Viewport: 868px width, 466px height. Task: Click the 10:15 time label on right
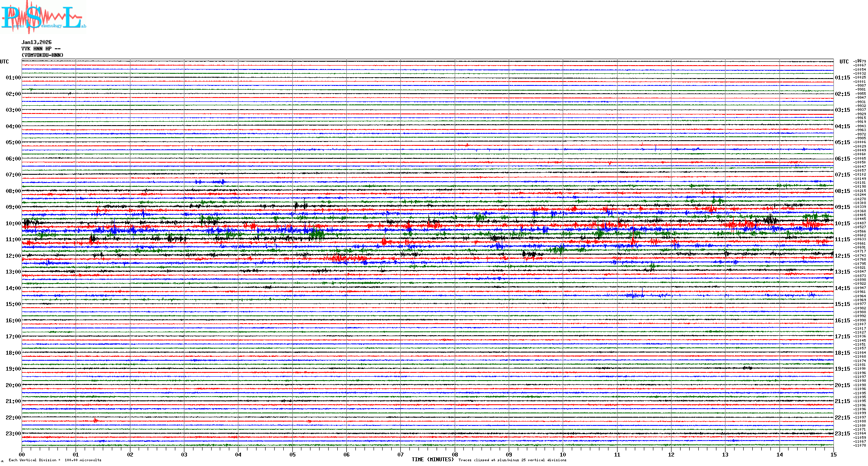(x=842, y=224)
